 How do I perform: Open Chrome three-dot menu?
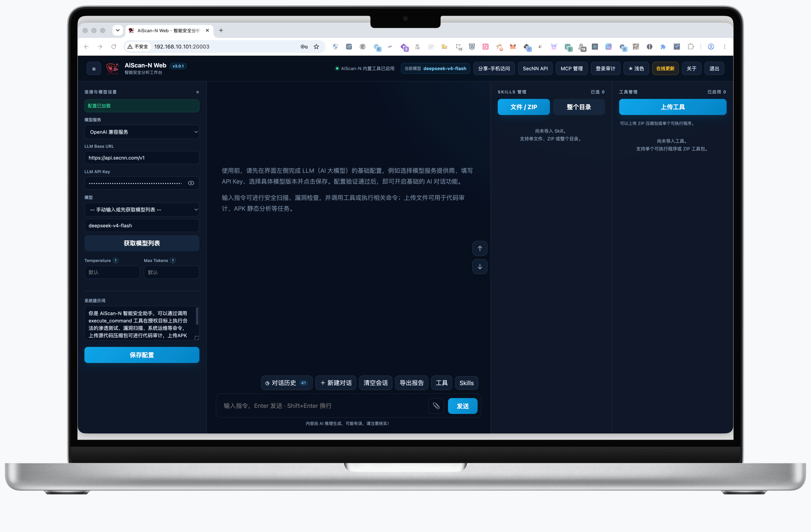click(x=724, y=47)
